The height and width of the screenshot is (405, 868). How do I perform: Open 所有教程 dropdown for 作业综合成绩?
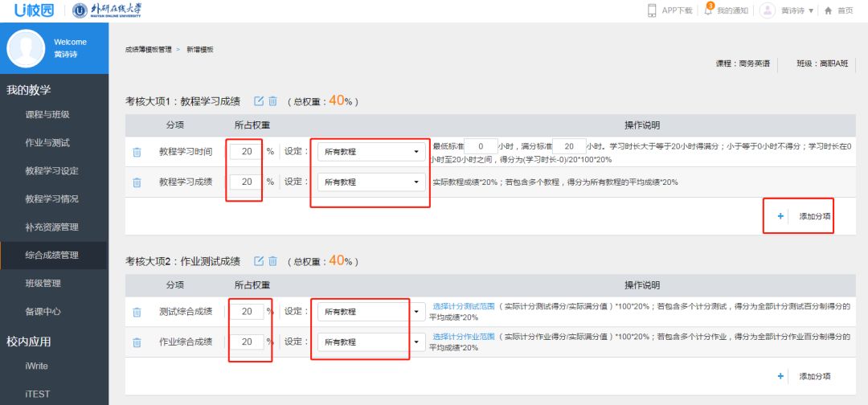pos(371,342)
